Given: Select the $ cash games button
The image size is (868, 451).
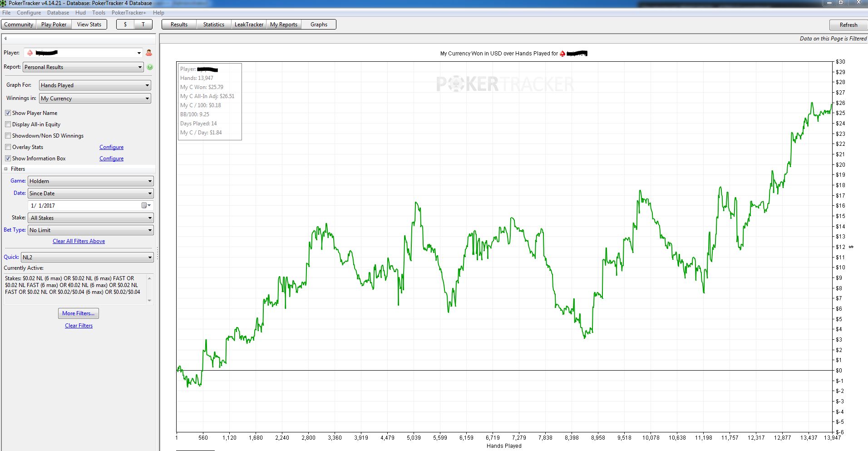Looking at the screenshot, I should pyautogui.click(x=125, y=25).
